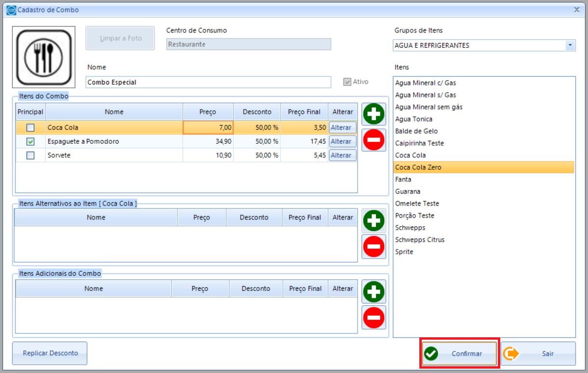Screen dimensions: 588x373
Task: Add additional combo item with green plus
Action: click(x=374, y=292)
